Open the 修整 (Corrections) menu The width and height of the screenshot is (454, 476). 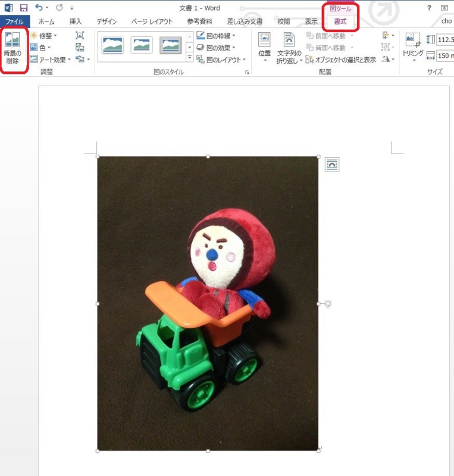tap(43, 36)
